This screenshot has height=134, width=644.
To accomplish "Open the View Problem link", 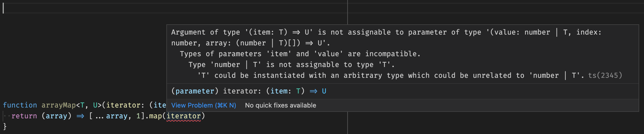I will pyautogui.click(x=204, y=105).
